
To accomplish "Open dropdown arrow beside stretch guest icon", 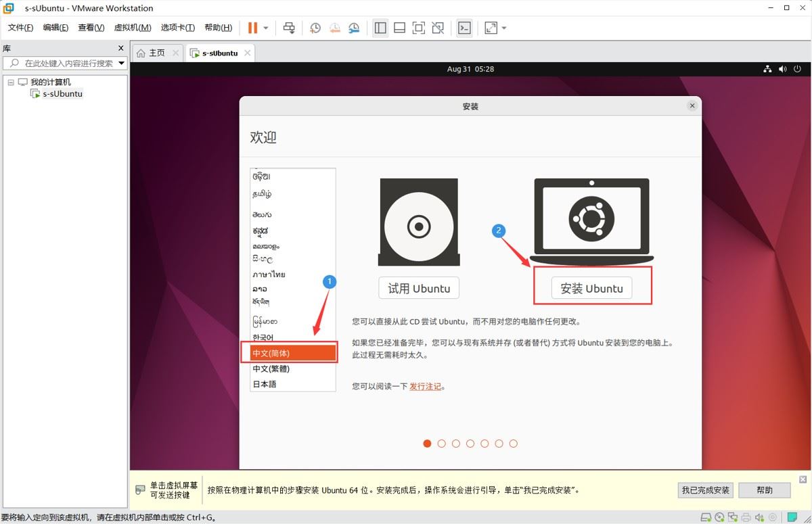I will (x=504, y=28).
